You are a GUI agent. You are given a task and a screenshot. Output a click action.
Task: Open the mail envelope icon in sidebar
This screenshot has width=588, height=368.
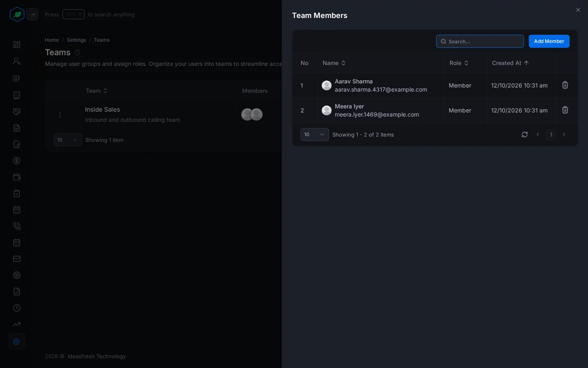click(17, 259)
